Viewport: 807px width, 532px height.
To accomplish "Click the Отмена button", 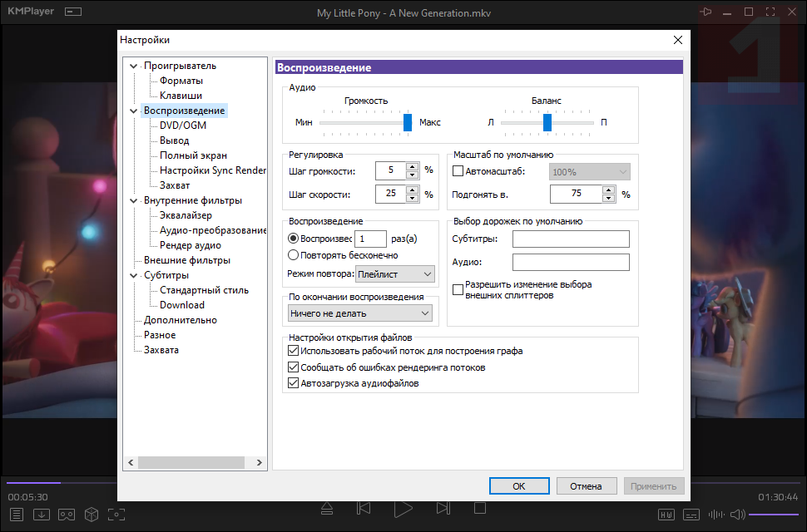I will (587, 485).
